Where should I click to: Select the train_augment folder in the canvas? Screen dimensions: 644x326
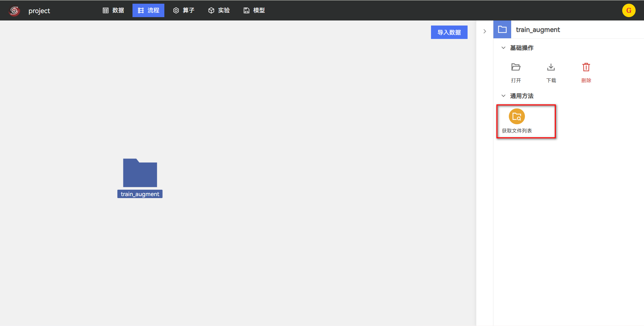coord(140,173)
